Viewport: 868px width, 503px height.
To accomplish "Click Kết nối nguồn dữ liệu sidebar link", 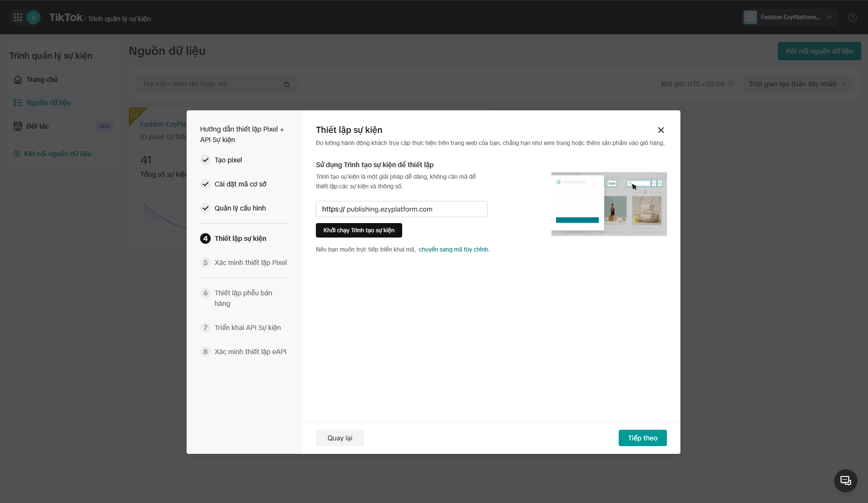I will 57,154.
